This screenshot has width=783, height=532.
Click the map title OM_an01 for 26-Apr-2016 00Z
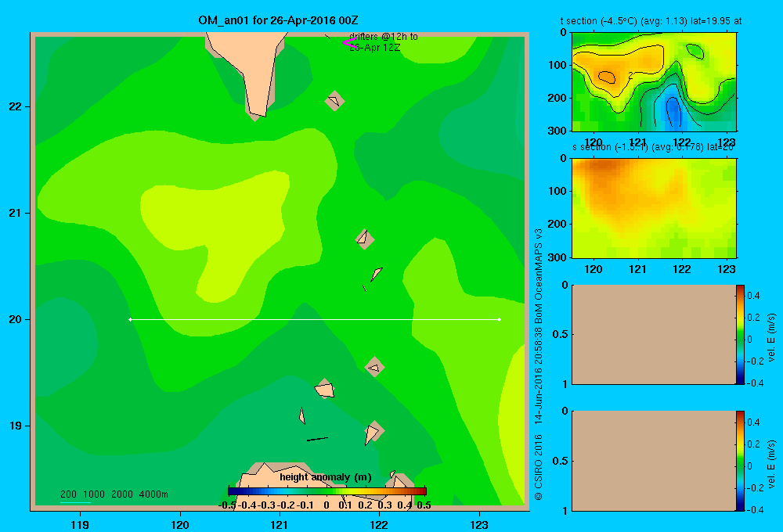(x=278, y=20)
